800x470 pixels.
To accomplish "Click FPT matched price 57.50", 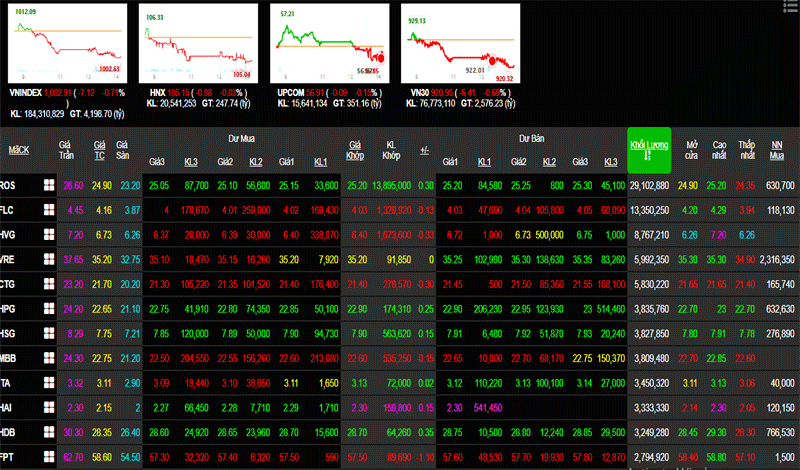I will (357, 457).
